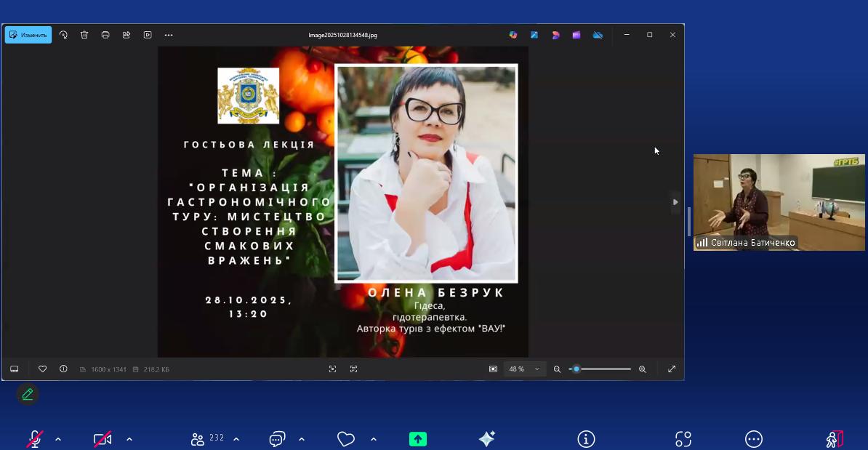Click the green share screen button
The image size is (868, 450).
pos(418,440)
